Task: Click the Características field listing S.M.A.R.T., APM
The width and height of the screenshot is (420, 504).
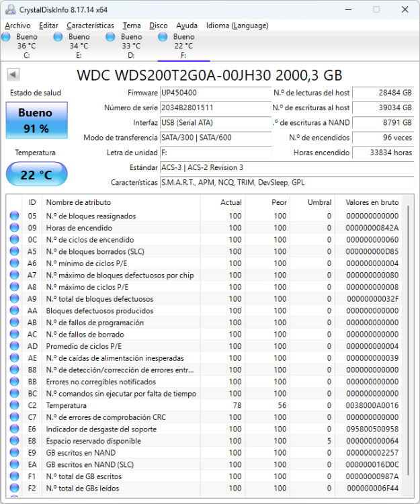Action: (x=287, y=183)
